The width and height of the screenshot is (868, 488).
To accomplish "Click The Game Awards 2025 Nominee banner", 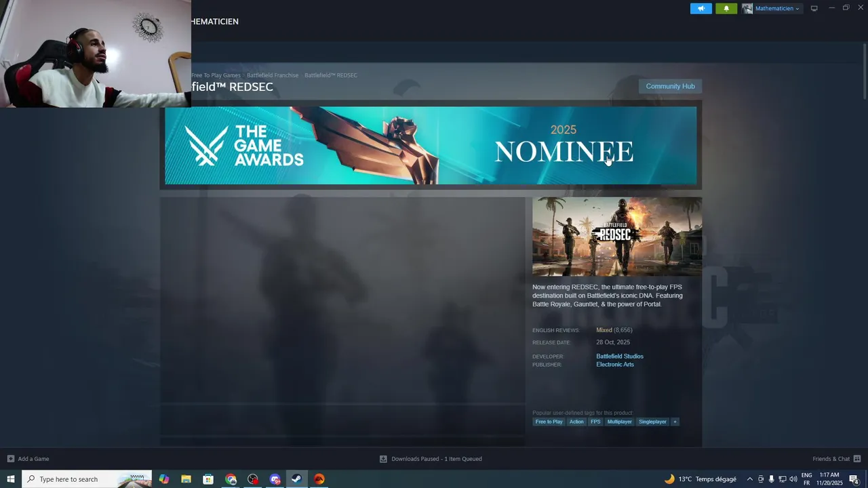I will (431, 145).
